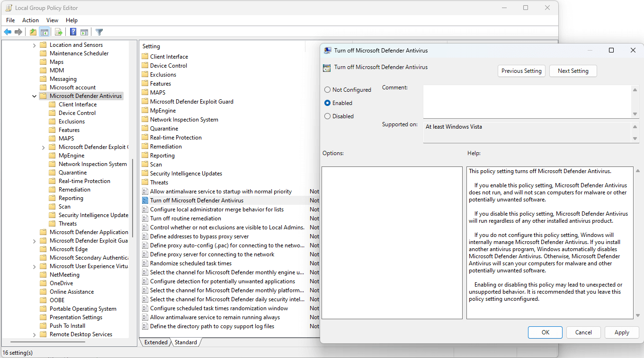The image size is (644, 358).
Task: Switch to the Extended tab
Action: pos(156,342)
